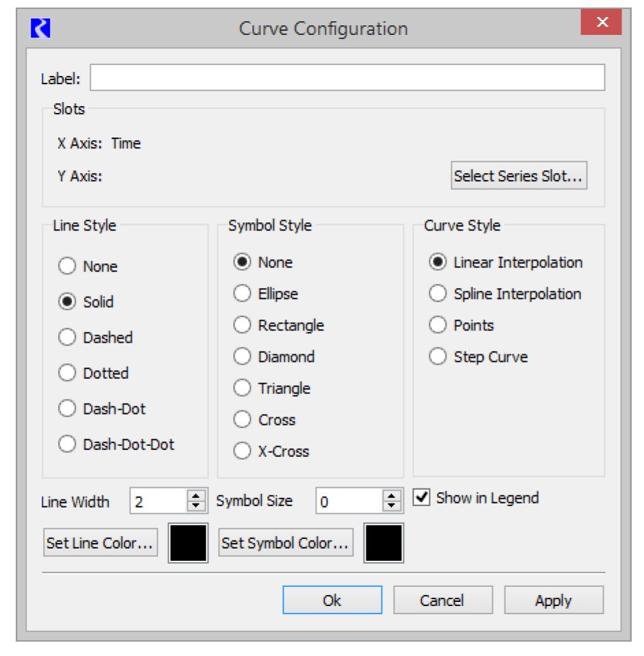
Task: Close the Curve Configuration dialog
Action: click(602, 22)
